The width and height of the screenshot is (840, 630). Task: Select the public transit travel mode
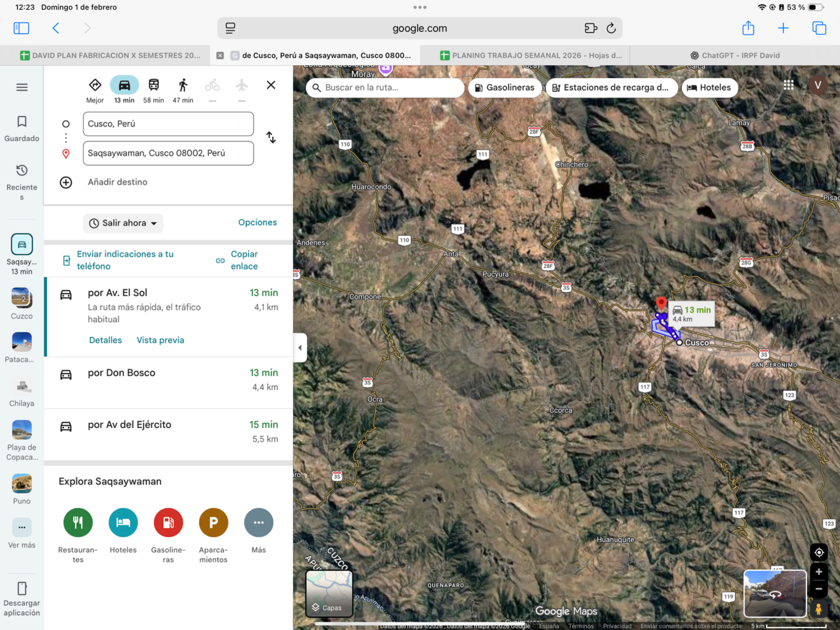point(153,90)
